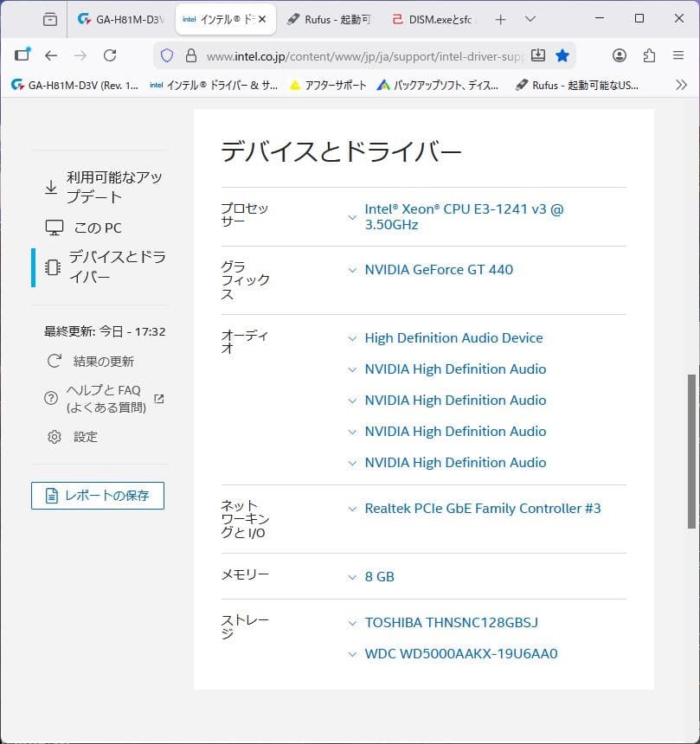
Task: Click the address bar URL field
Action: pyautogui.click(x=364, y=56)
